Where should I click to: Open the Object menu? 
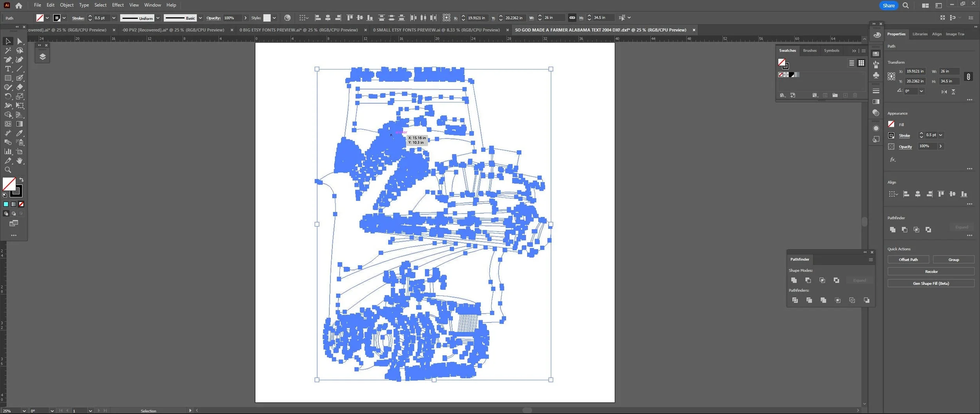pos(67,5)
